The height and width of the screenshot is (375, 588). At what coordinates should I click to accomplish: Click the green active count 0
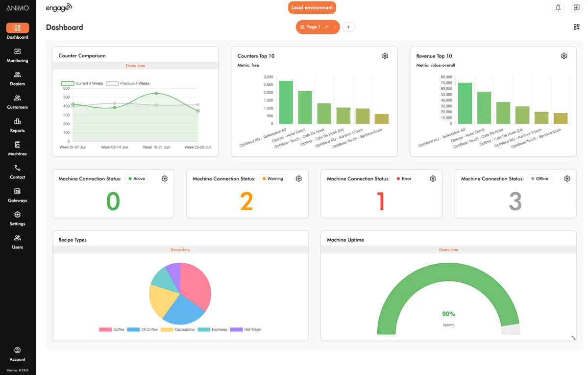pyautogui.click(x=113, y=201)
